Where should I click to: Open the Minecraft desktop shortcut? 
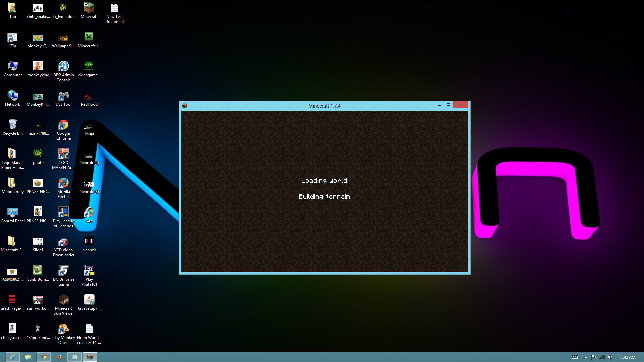(x=89, y=8)
